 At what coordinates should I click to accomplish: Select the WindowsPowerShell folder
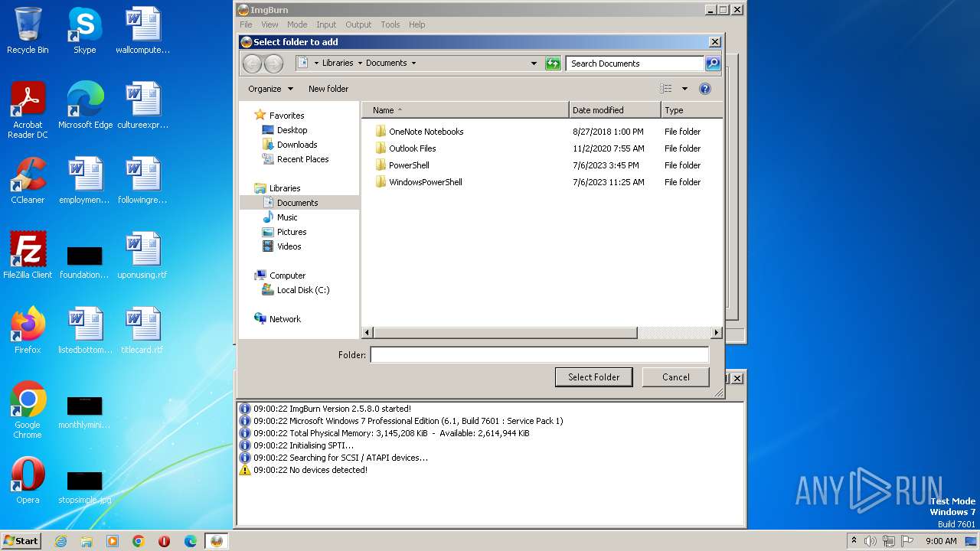(x=419, y=182)
